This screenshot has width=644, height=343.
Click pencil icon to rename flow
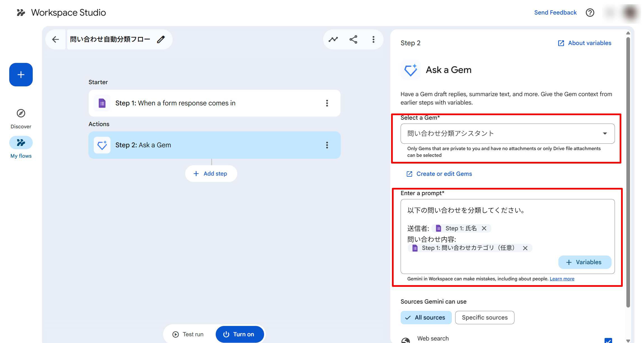pos(161,39)
